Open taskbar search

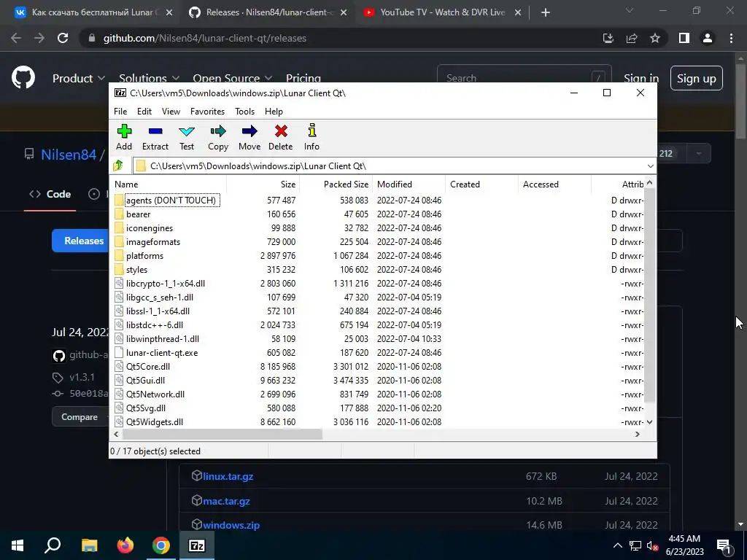(x=53, y=545)
